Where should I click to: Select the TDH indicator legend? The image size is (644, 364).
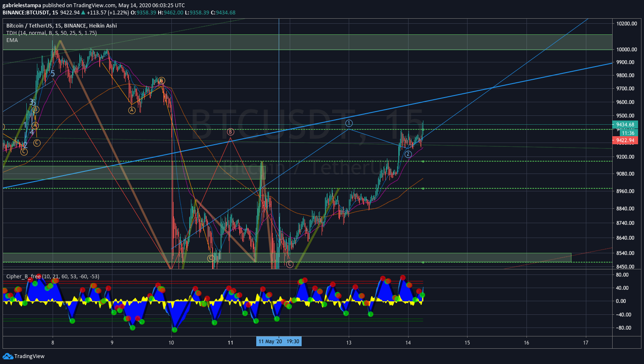(51, 33)
